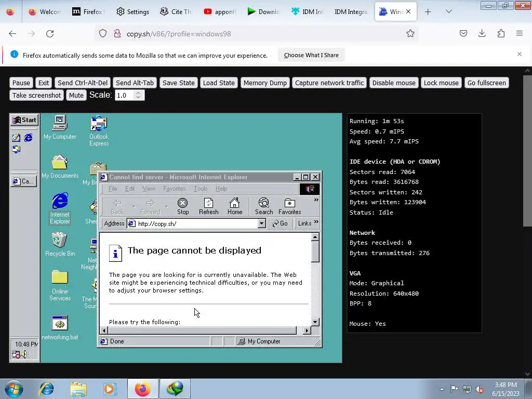Image resolution: width=532 pixels, height=399 pixels.
Task: Open Firefox extensions puzzle icon
Action: tap(501, 33)
